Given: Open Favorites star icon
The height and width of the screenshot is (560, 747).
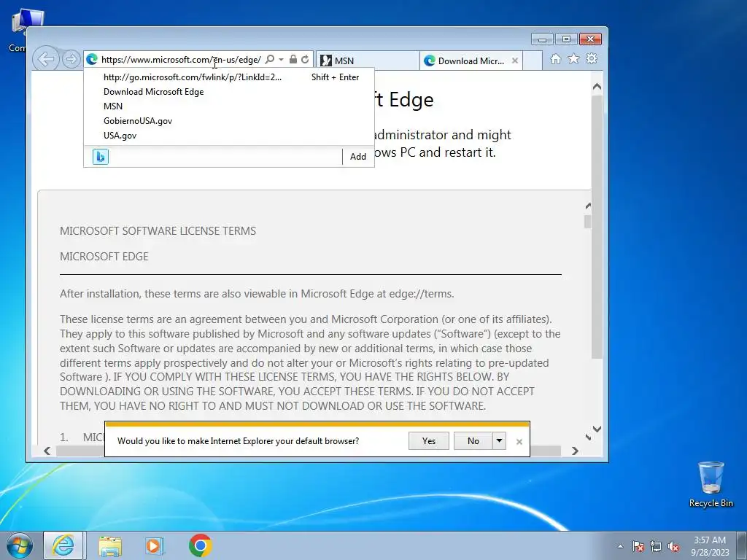Looking at the screenshot, I should (x=573, y=59).
